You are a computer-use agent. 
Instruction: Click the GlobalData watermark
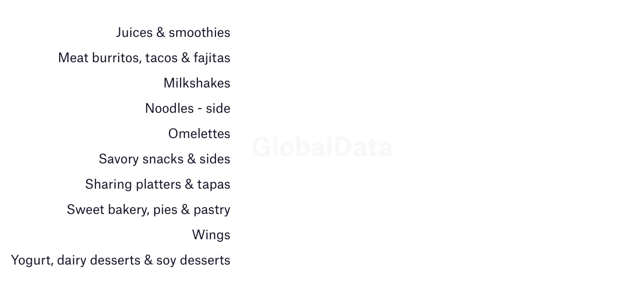322,147
